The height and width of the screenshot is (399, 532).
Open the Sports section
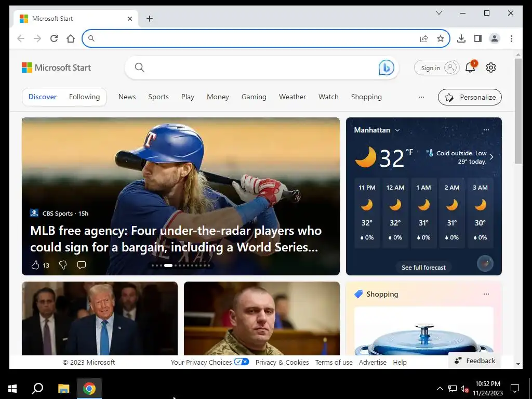click(x=158, y=97)
